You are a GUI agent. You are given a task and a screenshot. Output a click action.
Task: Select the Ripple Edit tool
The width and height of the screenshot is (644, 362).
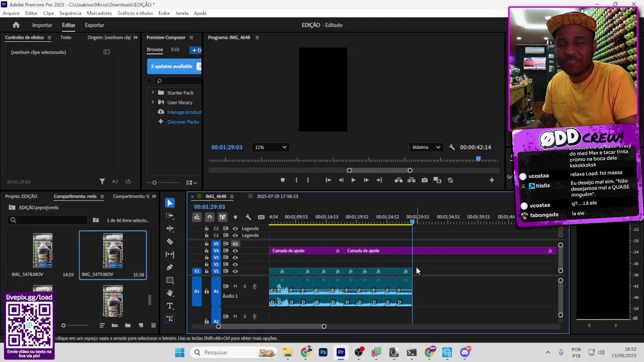click(x=170, y=229)
